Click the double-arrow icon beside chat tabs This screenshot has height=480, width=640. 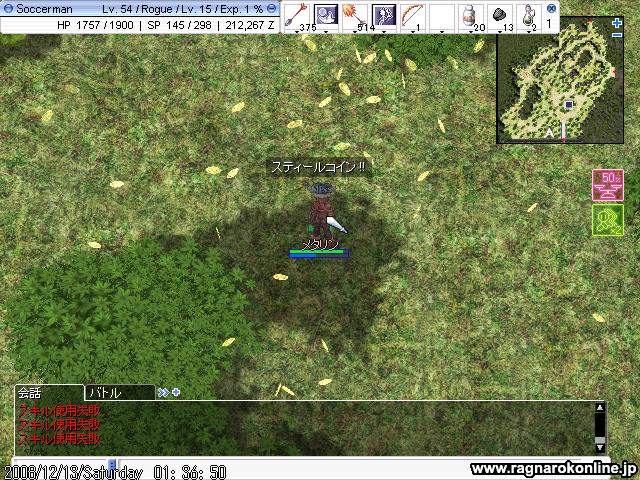coord(163,392)
